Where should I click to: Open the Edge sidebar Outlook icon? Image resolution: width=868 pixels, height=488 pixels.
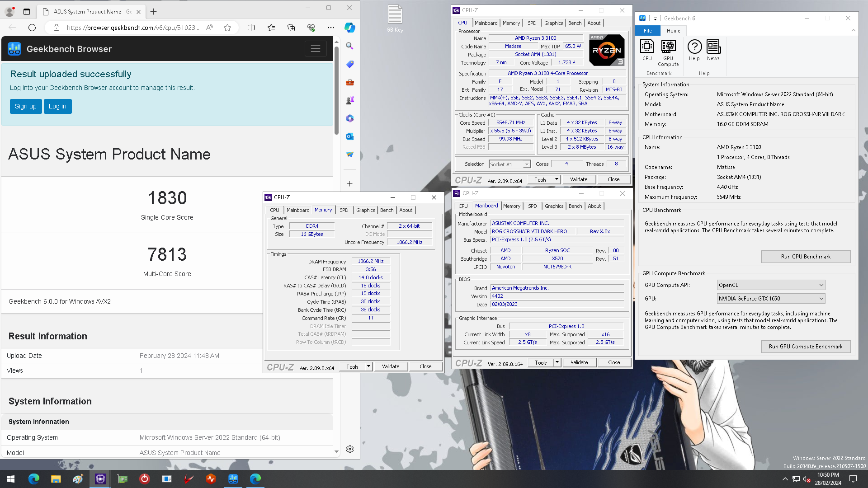(x=350, y=136)
